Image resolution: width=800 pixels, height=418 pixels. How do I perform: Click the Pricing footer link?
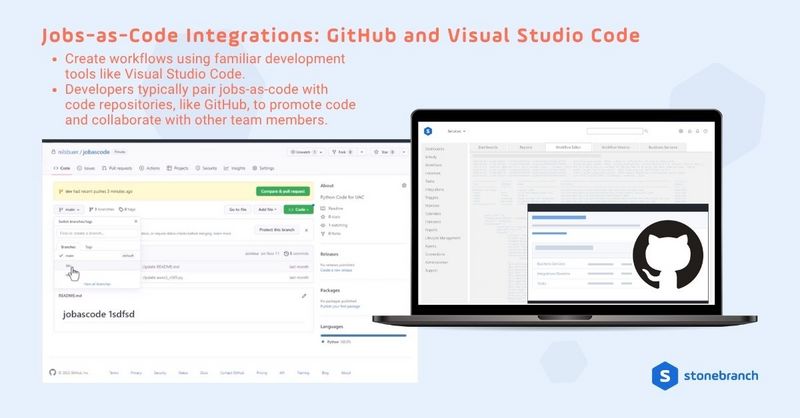pos(262,373)
